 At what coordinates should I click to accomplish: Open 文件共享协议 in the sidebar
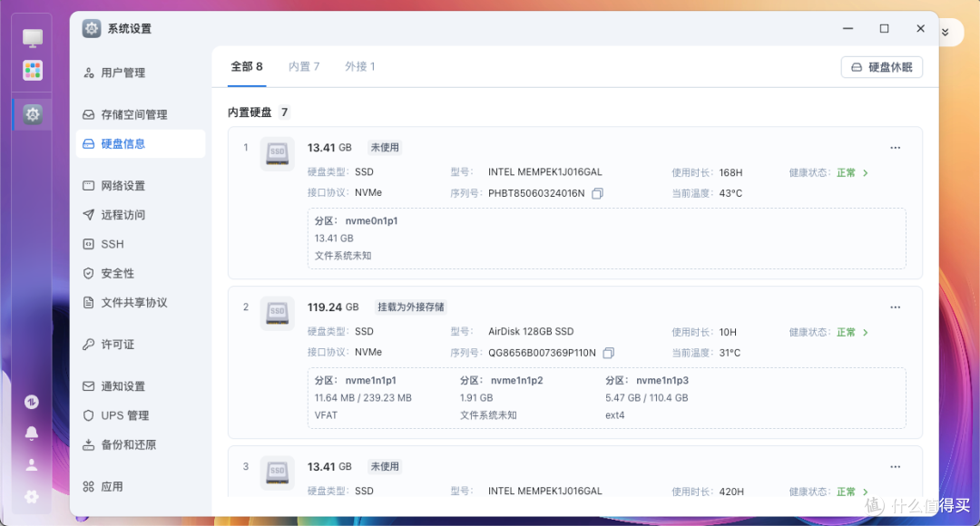click(x=140, y=302)
